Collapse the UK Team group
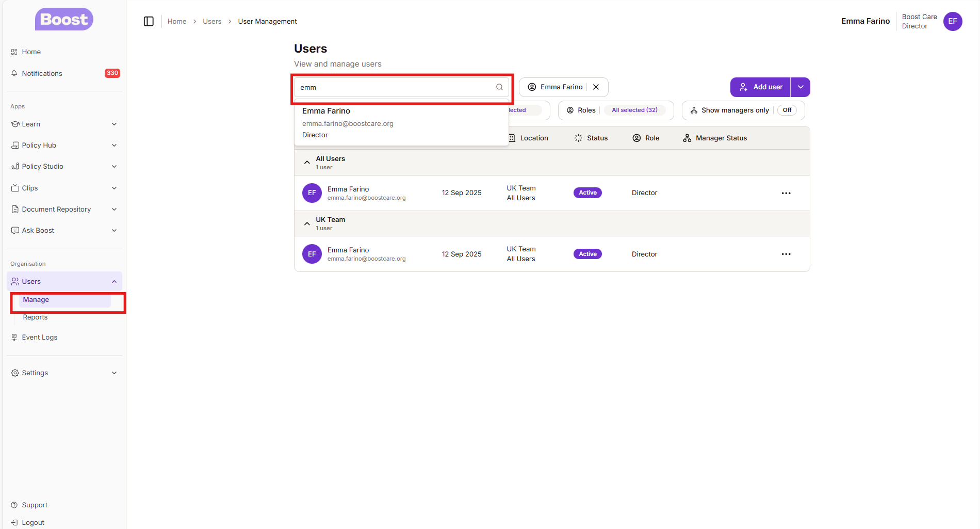The width and height of the screenshot is (980, 529). coord(307,223)
